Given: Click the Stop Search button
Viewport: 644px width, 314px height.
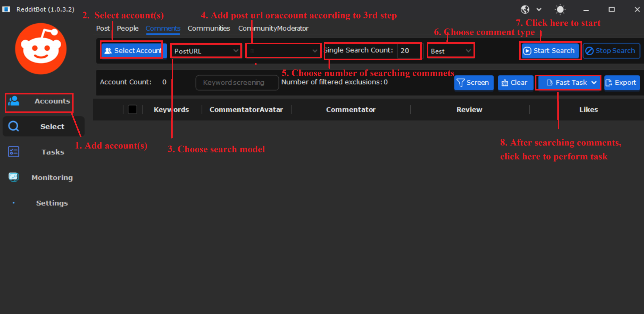Looking at the screenshot, I should coord(611,51).
